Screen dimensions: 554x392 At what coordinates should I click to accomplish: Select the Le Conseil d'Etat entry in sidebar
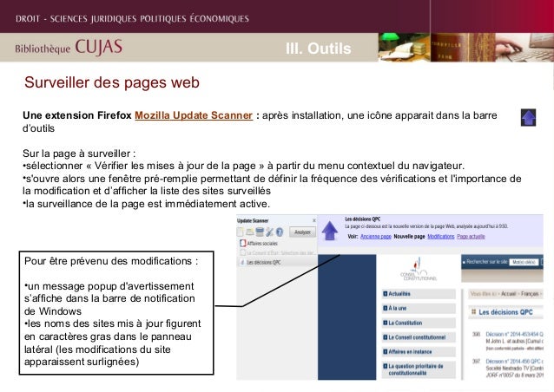277,252
